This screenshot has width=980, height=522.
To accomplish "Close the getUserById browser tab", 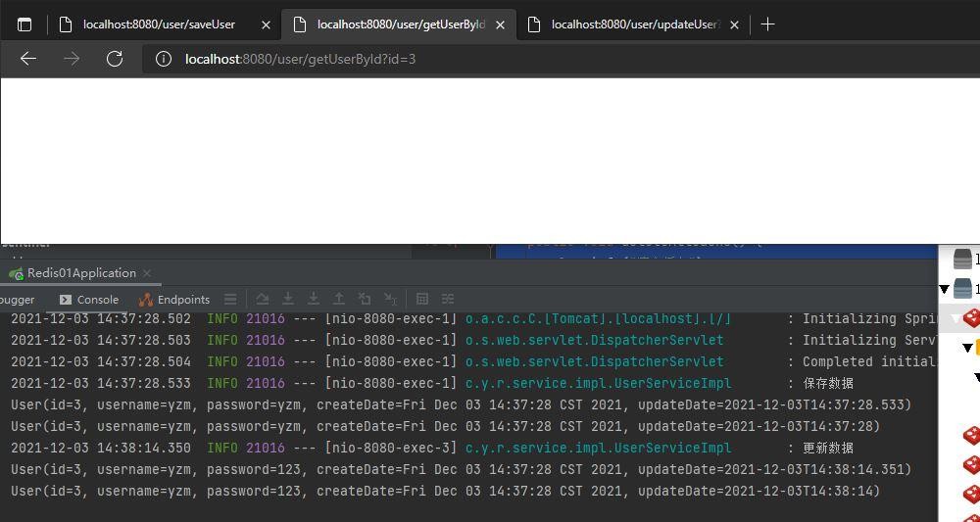I will (x=500, y=24).
